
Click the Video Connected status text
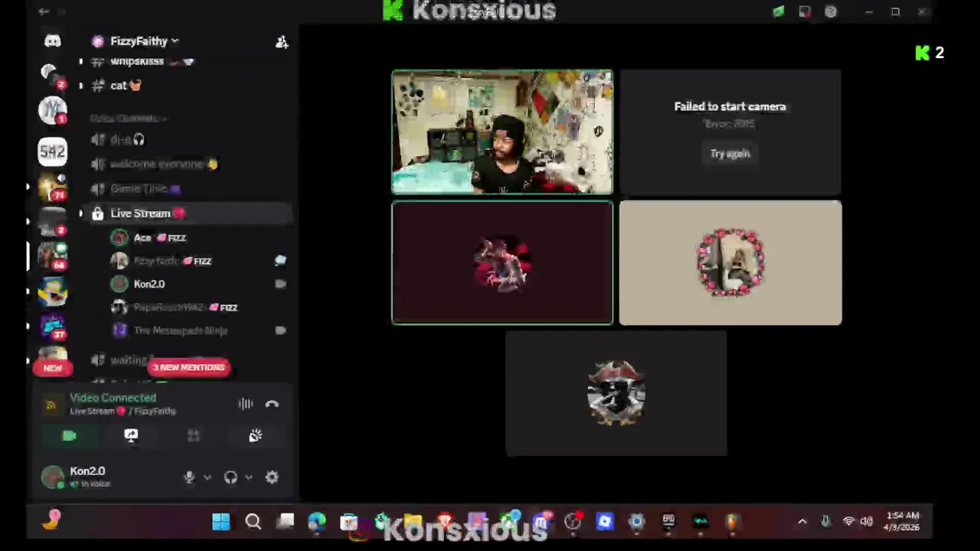[113, 398]
